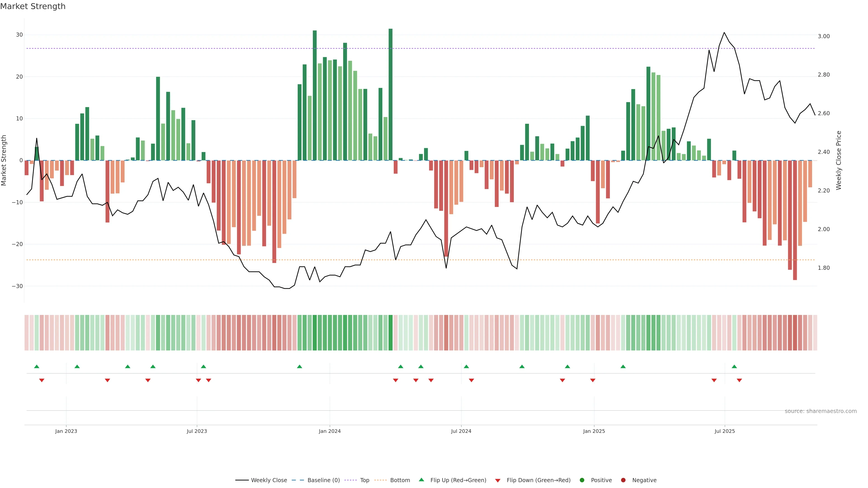Click green Flip Up triangle legend icon
This screenshot has height=488, width=868.
(x=421, y=480)
